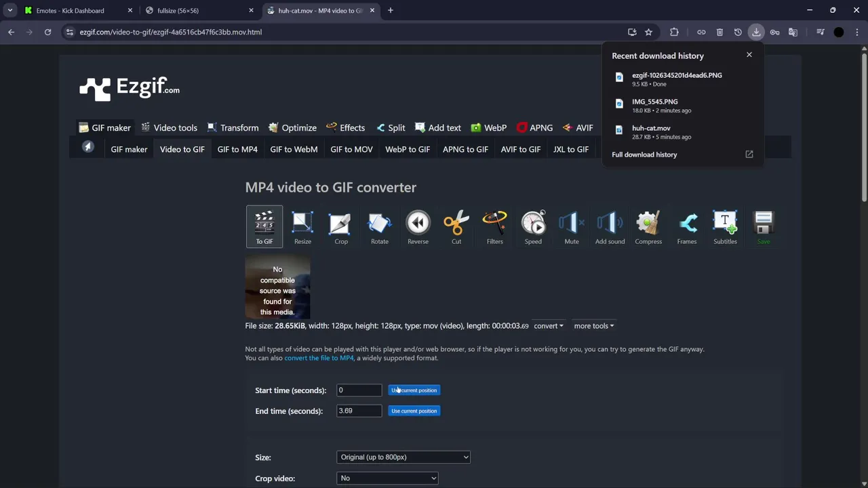Open the Optimize menu
Screen dimensions: 868x488
coord(292,127)
